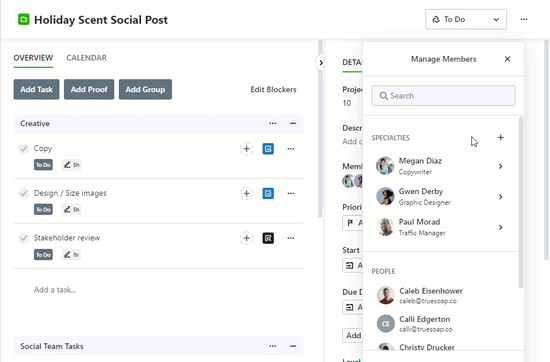This screenshot has width=550, height=362.
Task: Click 5h estimate under Design / Size images
Action: click(72, 210)
